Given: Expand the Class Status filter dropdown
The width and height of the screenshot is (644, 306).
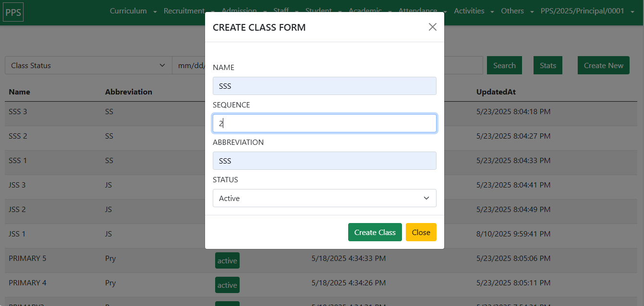Looking at the screenshot, I should 88,66.
